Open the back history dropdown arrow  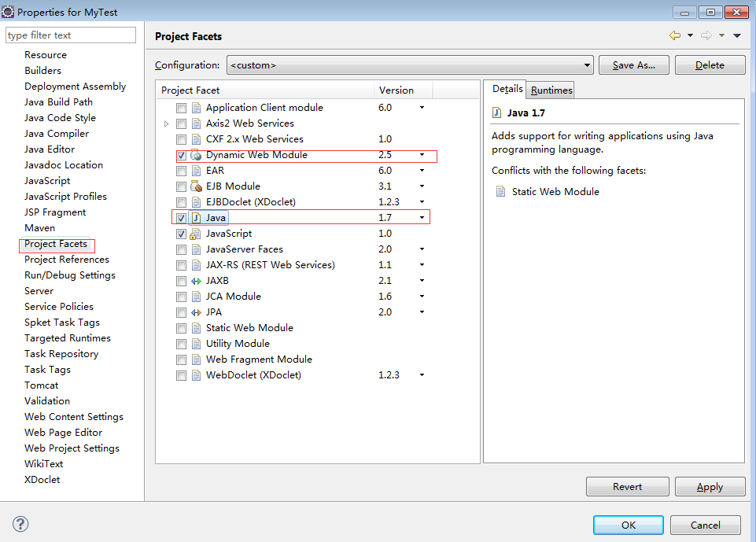point(691,35)
